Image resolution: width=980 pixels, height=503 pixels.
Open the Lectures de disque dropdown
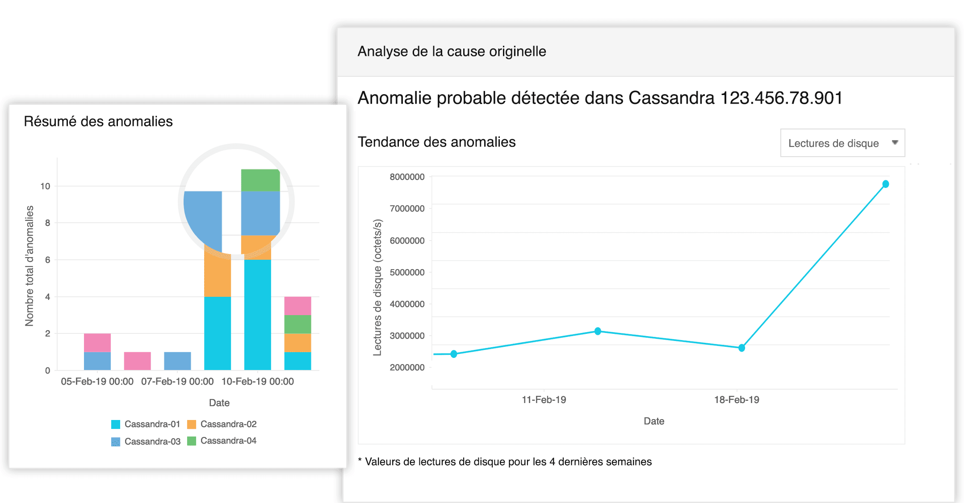tap(842, 143)
